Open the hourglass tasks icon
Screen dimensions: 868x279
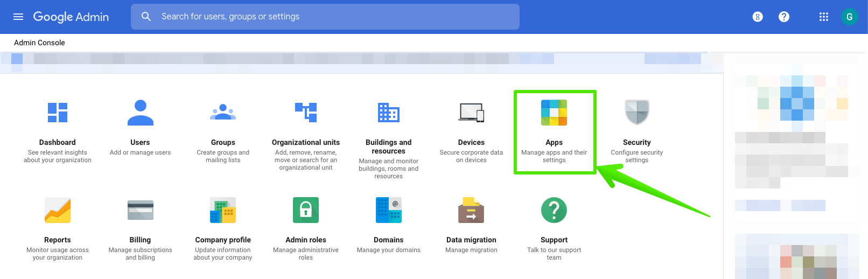pos(758,17)
